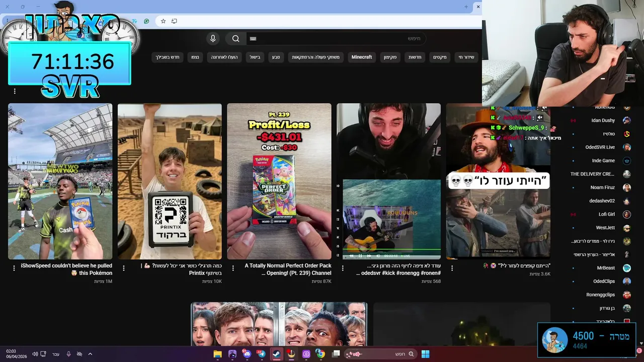The height and width of the screenshot is (362, 644).
Task: Open the purple camera app on taskbar
Action: pos(306,354)
